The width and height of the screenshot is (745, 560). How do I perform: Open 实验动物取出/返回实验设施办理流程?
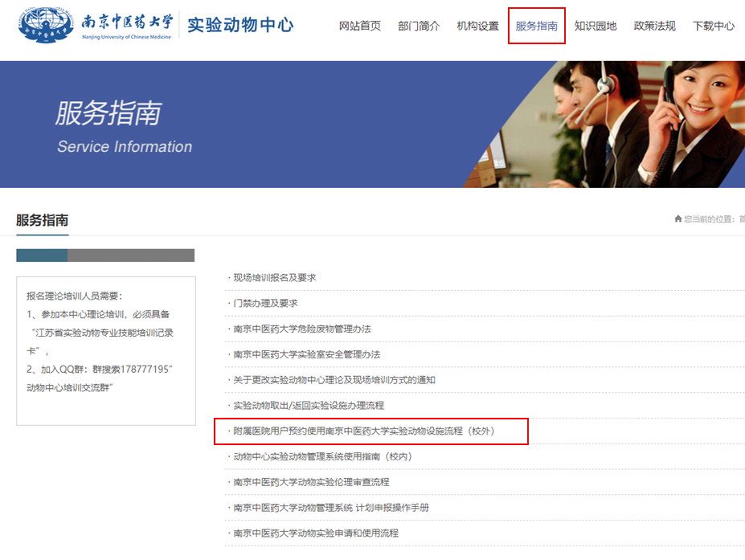click(308, 406)
